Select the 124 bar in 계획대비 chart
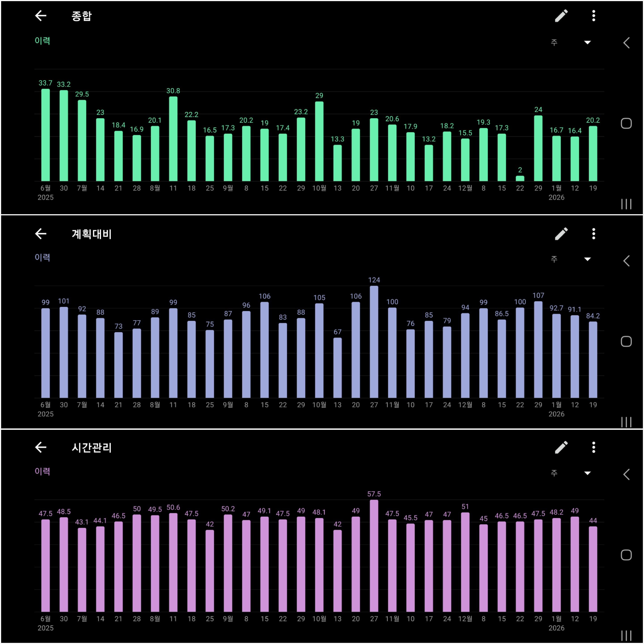Screen dimensions: 644x644 pyautogui.click(x=374, y=342)
